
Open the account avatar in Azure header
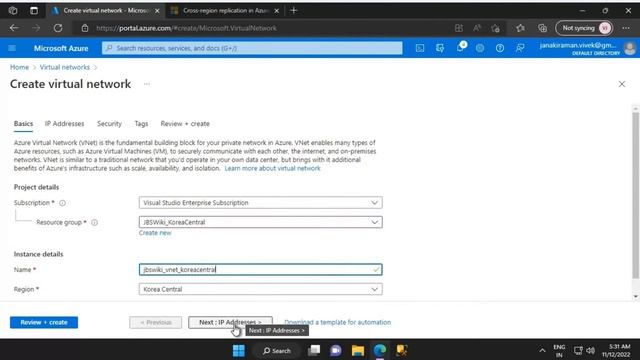coord(630,48)
